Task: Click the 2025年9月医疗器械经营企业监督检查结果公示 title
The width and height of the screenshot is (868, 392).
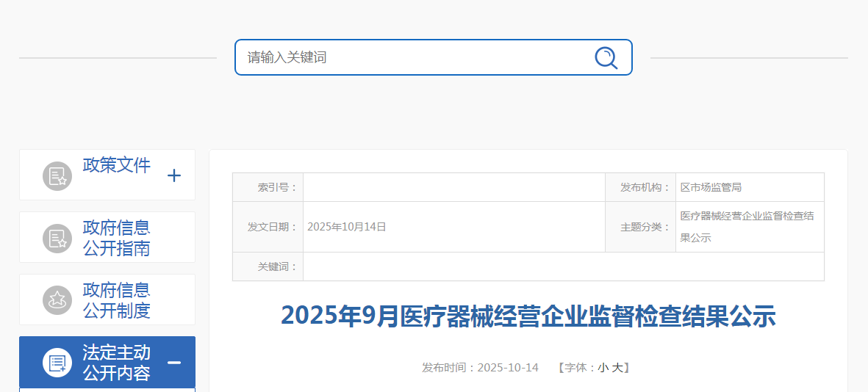Action: click(x=528, y=316)
